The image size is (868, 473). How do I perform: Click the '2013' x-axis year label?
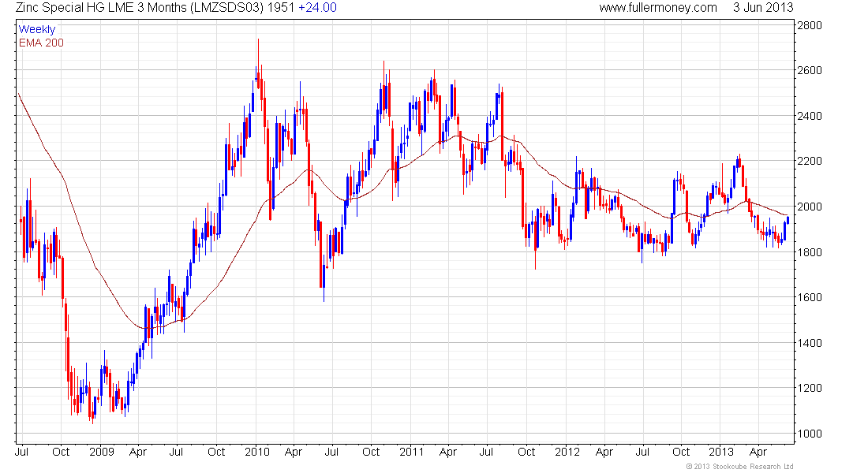coord(720,452)
